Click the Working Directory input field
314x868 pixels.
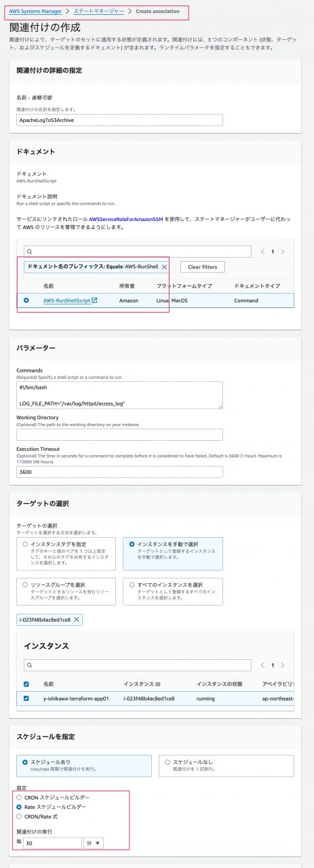pos(119,435)
